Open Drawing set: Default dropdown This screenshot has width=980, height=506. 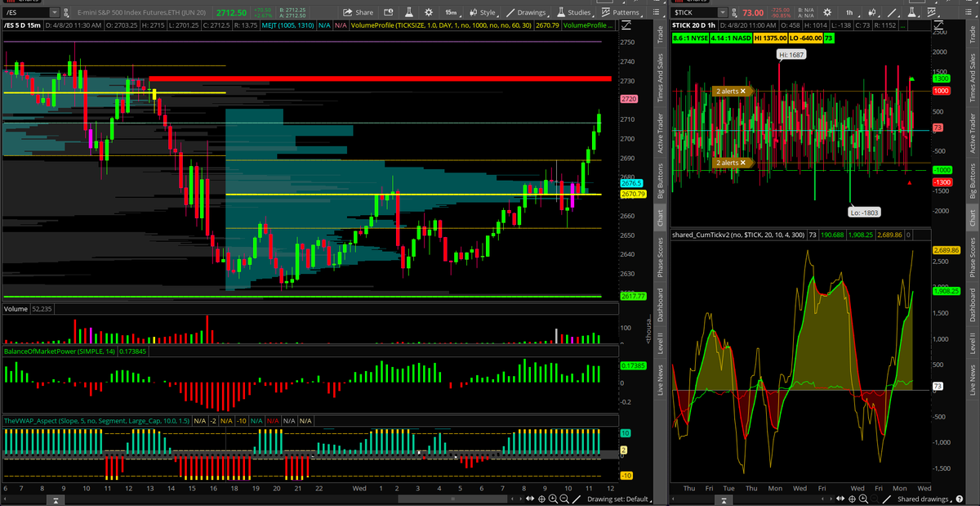[619, 499]
